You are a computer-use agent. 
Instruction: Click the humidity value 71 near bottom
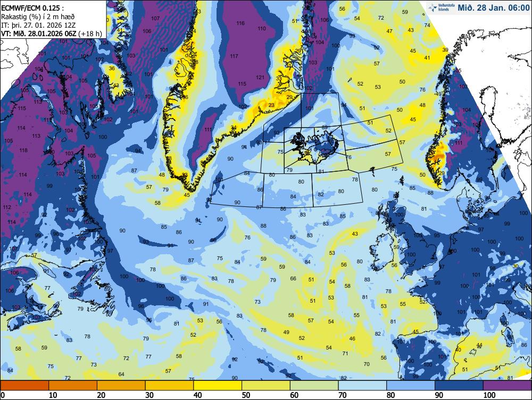pyautogui.click(x=345, y=354)
